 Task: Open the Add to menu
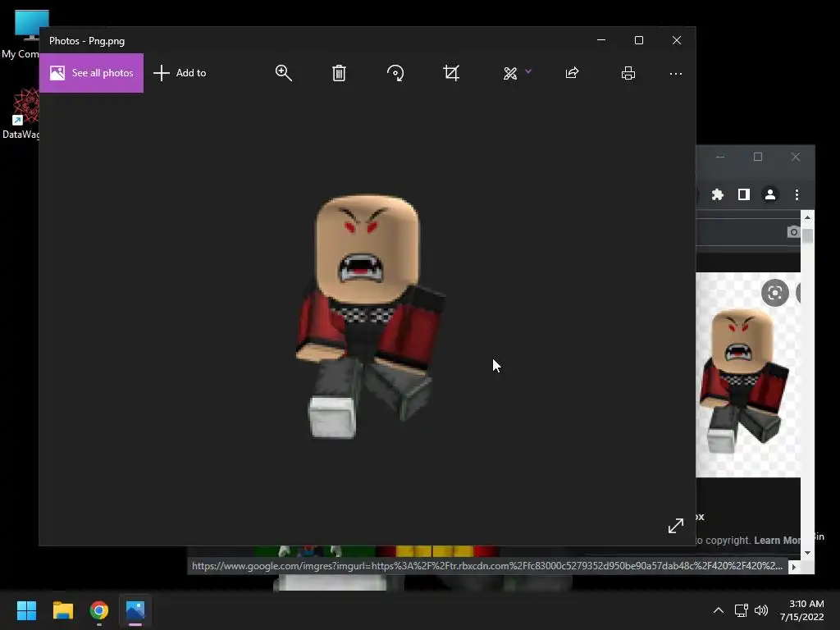coord(180,73)
